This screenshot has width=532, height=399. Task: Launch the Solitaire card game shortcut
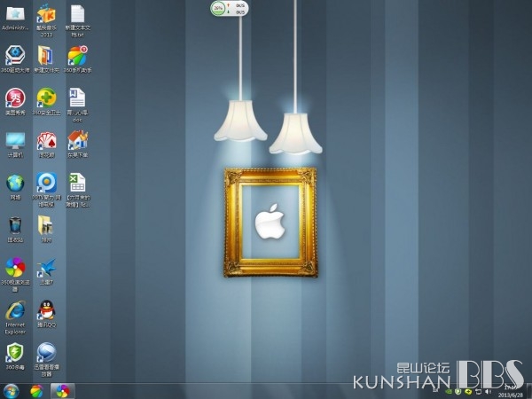click(x=46, y=140)
